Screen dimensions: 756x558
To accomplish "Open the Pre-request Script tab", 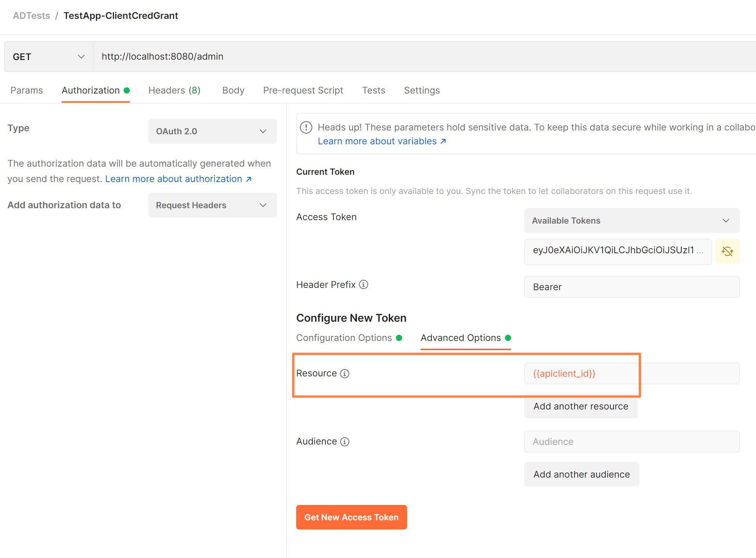I will click(303, 90).
